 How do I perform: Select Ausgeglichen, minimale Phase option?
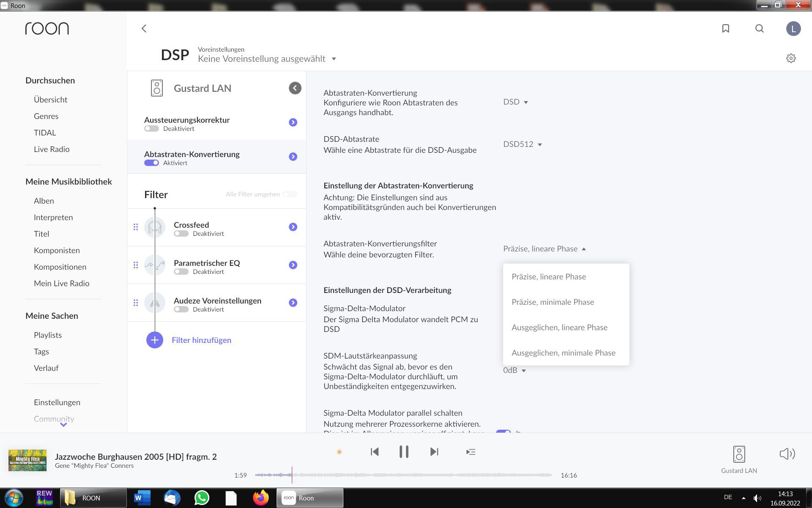[566, 353]
